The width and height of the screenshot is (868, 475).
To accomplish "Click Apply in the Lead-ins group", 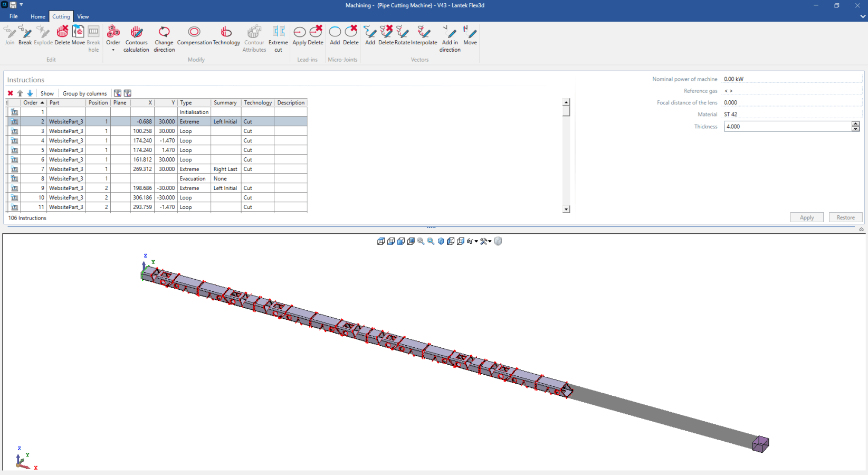I will [299, 35].
